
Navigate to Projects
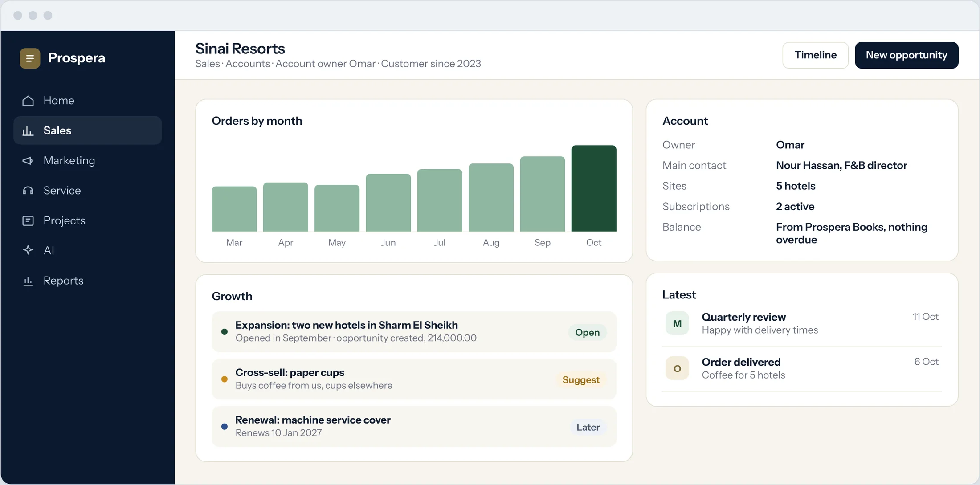coord(88,220)
